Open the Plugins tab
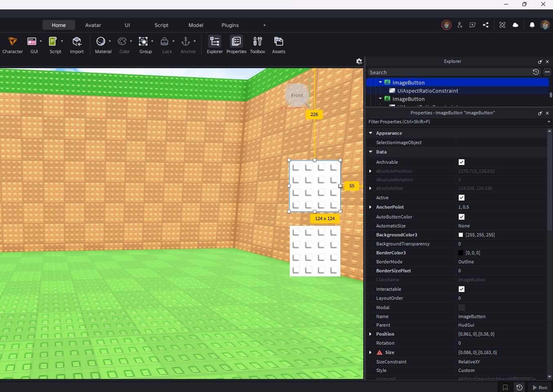 point(230,25)
